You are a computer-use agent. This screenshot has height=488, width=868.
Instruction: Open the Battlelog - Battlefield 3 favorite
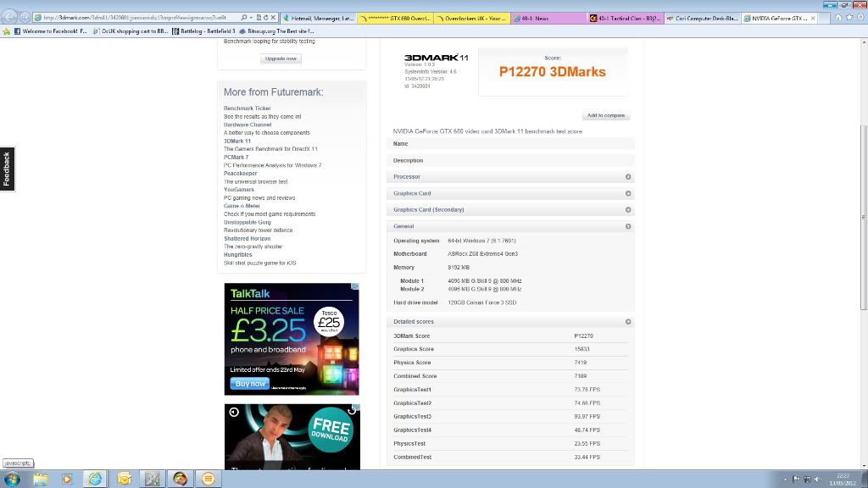pos(203,31)
